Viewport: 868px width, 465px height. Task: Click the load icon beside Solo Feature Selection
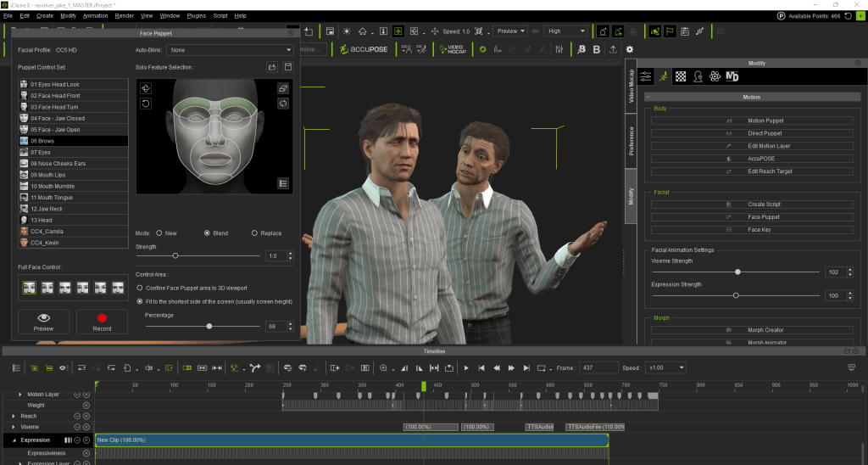click(272, 67)
